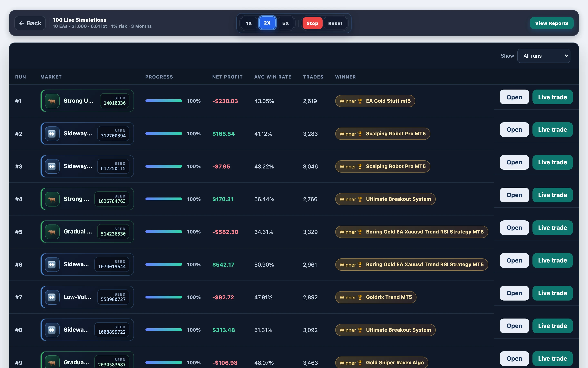Image resolution: width=588 pixels, height=368 pixels.
Task: Click the AVG WIN RATE column header
Action: pos(273,77)
